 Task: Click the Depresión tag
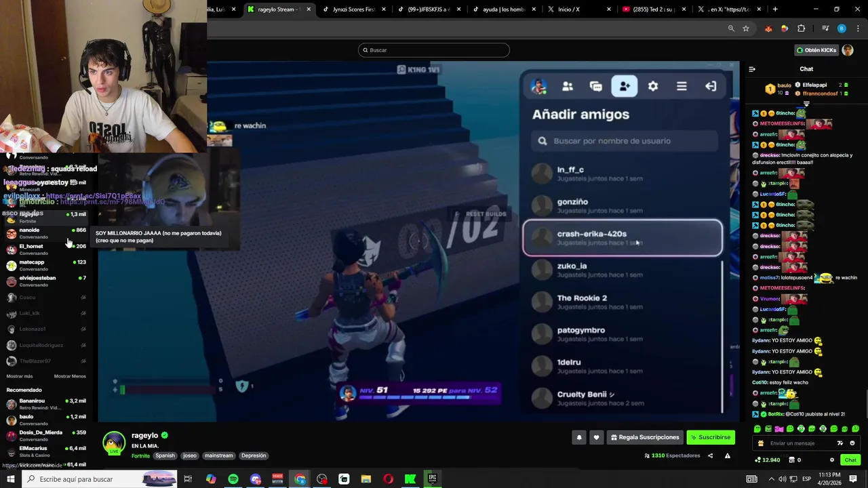click(x=254, y=455)
